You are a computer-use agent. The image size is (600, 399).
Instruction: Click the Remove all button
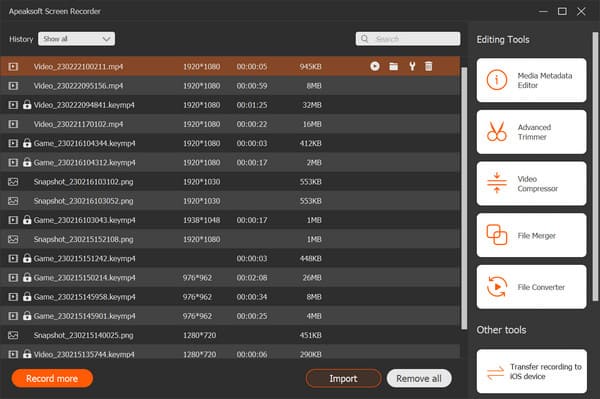419,378
